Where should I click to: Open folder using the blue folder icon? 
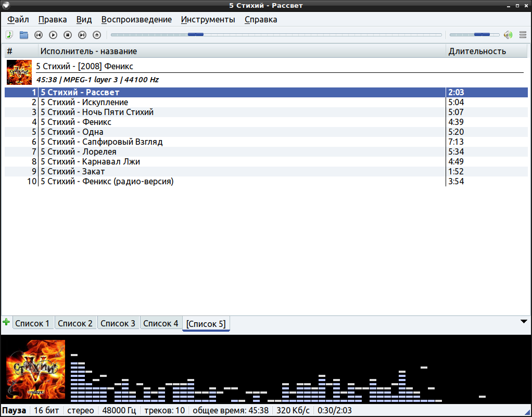point(24,35)
